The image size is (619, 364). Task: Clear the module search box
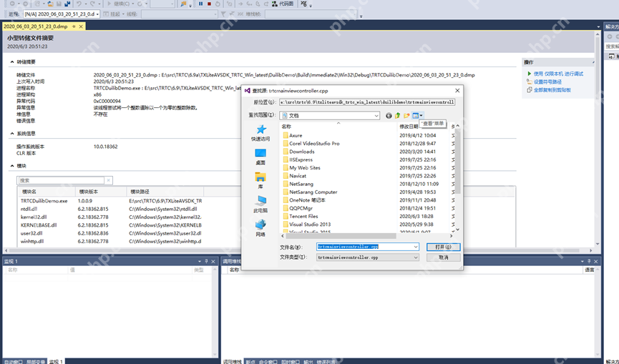(x=109, y=180)
